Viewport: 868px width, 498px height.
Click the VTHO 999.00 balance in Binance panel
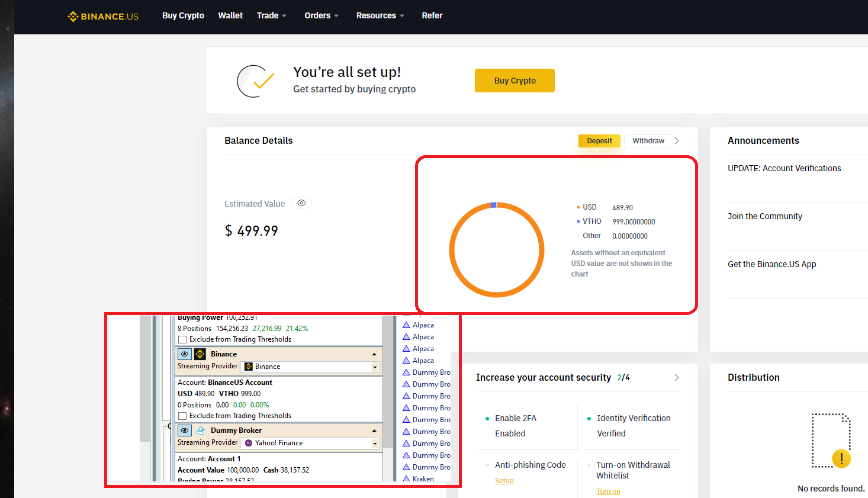tap(240, 394)
